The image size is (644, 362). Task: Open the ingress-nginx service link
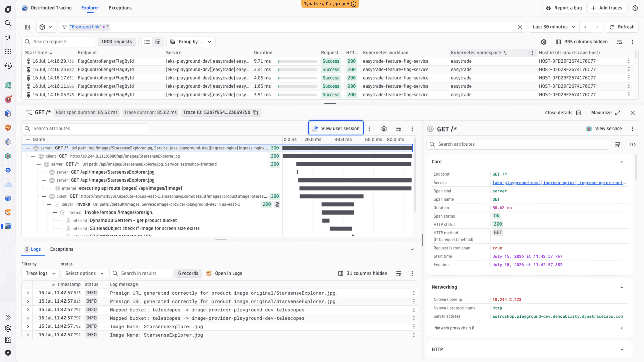559,183
